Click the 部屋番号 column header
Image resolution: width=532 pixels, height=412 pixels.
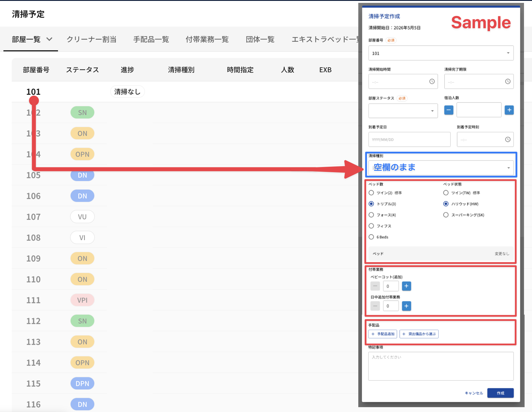coord(36,70)
